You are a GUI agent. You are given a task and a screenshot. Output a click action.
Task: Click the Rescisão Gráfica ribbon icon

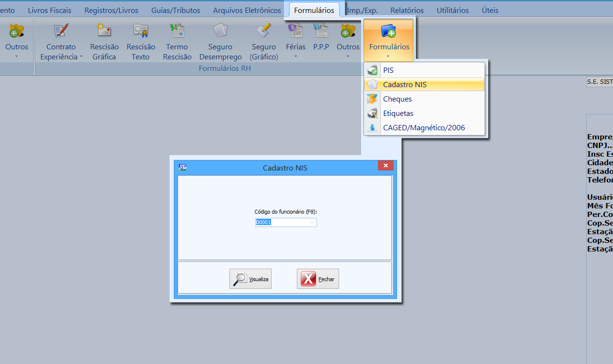pos(104,32)
